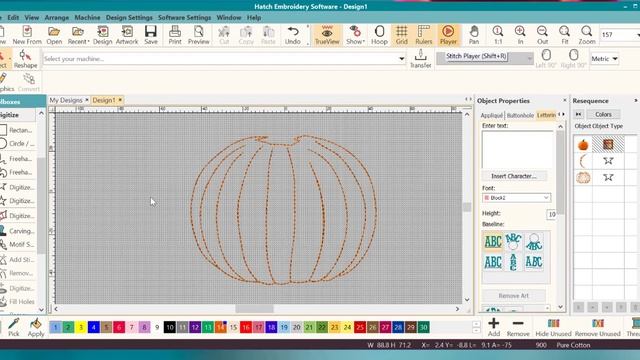Toggle TrueView display
Screen dimensions: 640x360
327,35
